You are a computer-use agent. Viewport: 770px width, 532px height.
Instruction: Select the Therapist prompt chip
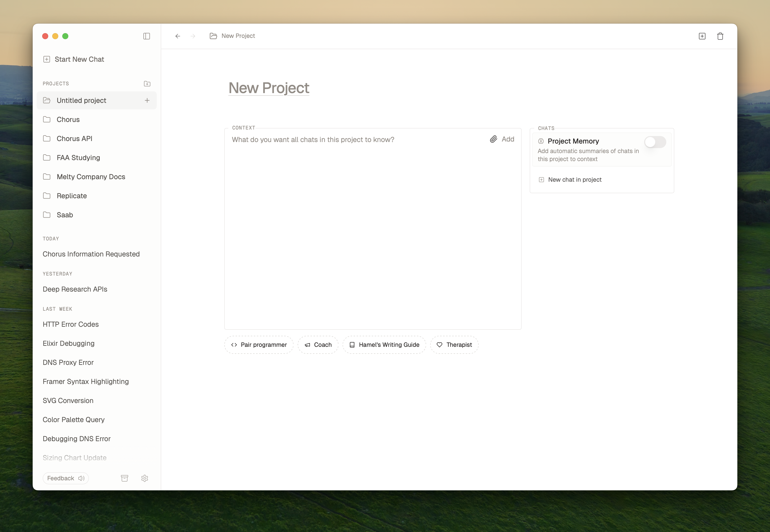454,345
